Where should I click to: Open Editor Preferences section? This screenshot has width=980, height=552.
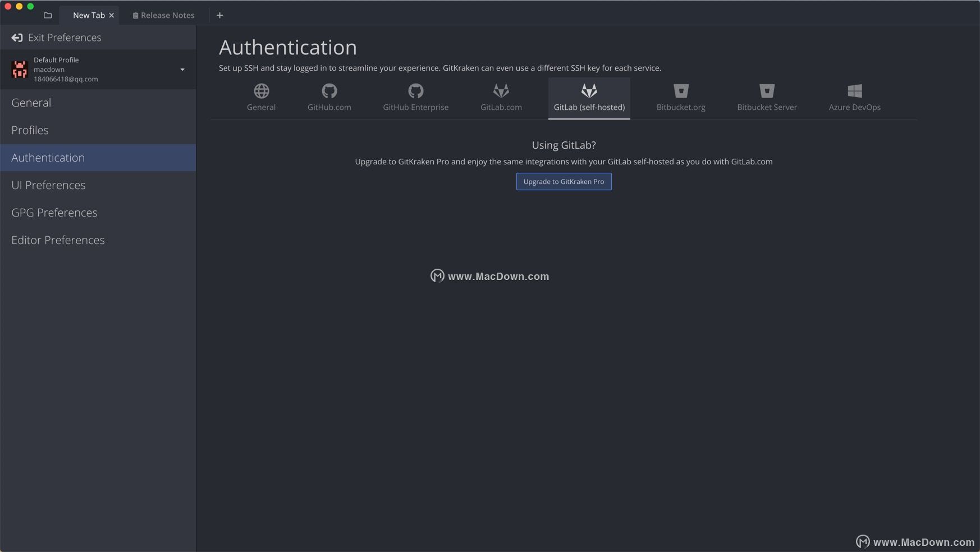98,240
